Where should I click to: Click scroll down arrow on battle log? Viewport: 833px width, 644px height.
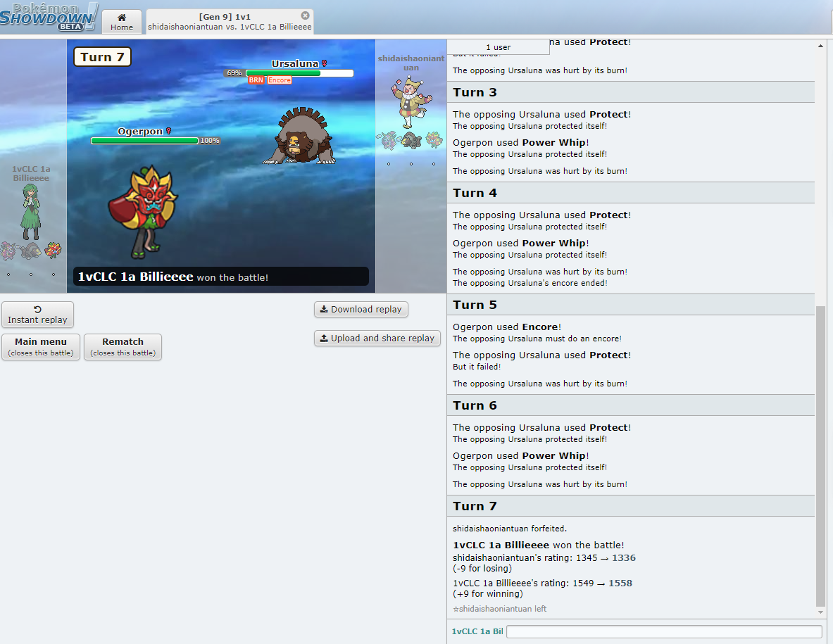(x=821, y=612)
